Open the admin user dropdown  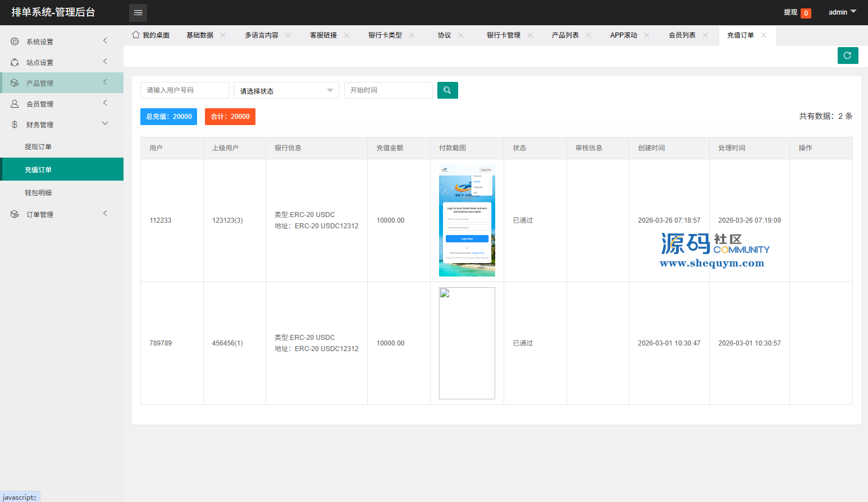tap(842, 12)
